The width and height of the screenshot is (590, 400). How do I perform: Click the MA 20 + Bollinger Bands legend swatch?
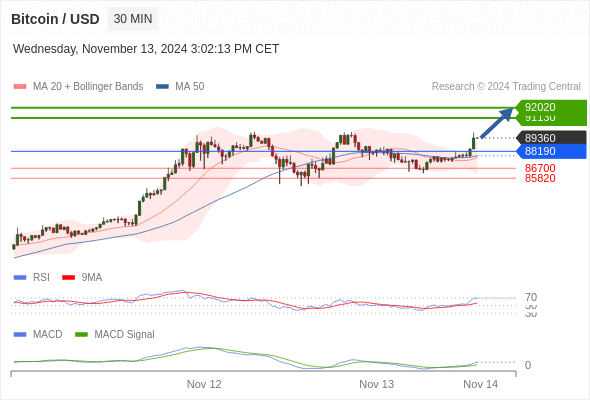click(20, 87)
